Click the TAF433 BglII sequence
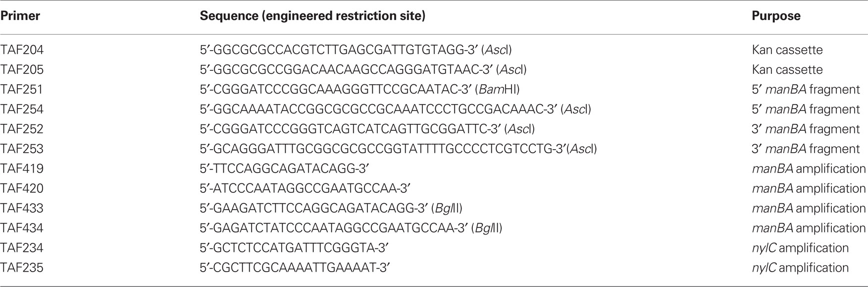 331,209
